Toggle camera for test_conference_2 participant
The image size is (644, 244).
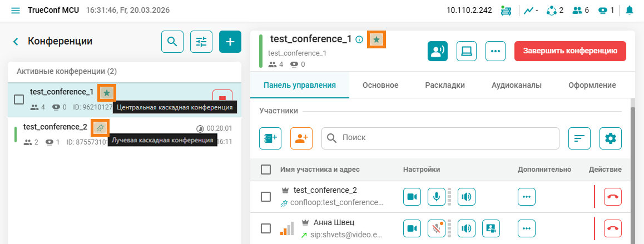[413, 197]
